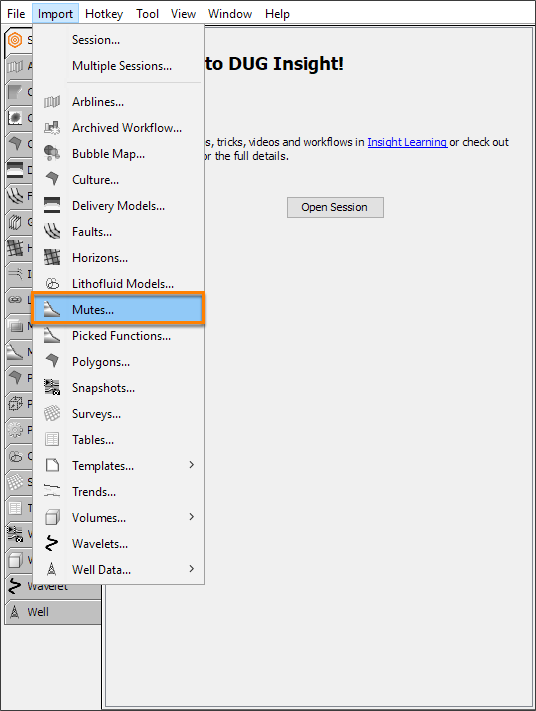Click the Surveys icon in menu
This screenshot has width=536, height=711.
(x=52, y=414)
